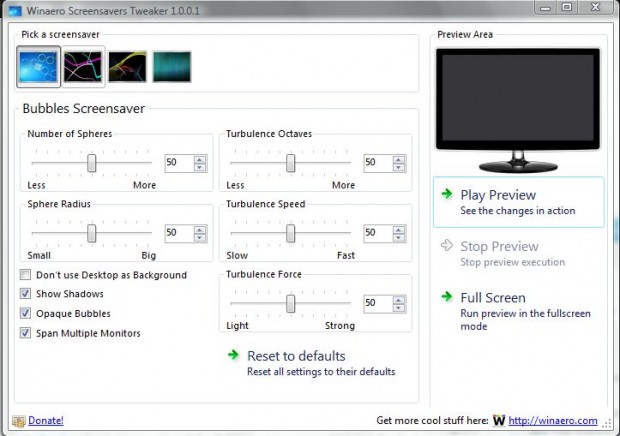Click the green Play Preview arrow icon

pos(446,195)
